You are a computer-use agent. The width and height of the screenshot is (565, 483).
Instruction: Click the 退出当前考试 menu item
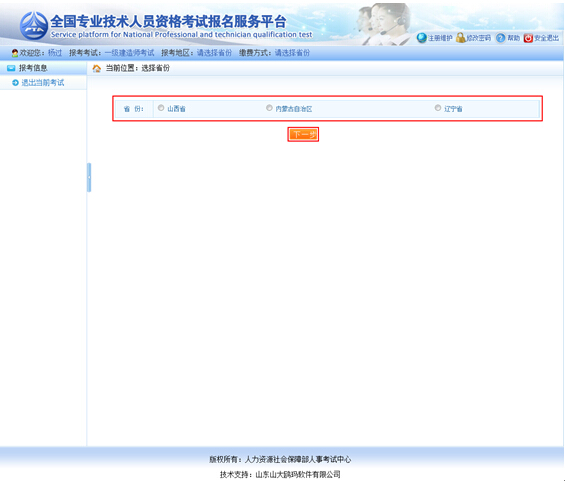43,83
